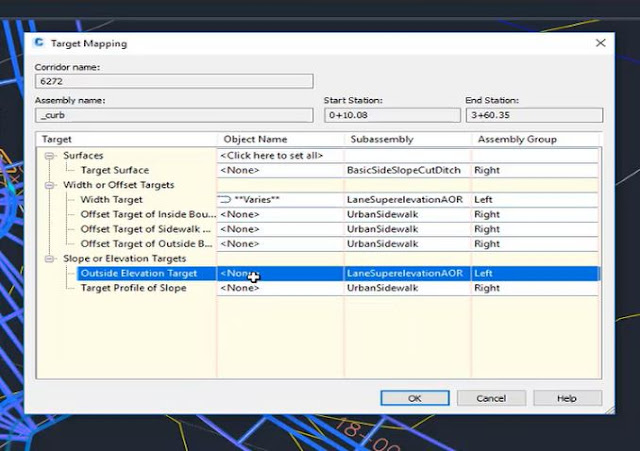
Task: Close the Target Mapping dialog
Action: (x=600, y=43)
